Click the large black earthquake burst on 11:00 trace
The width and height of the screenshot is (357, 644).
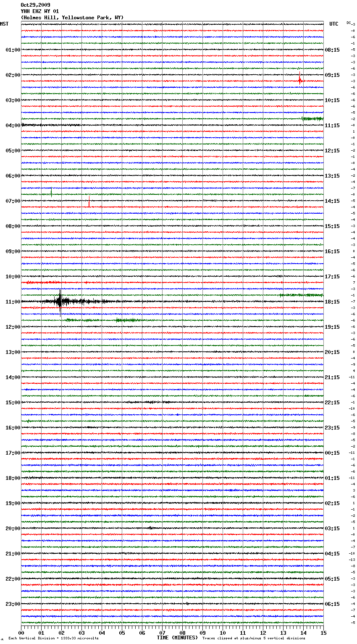click(x=60, y=301)
